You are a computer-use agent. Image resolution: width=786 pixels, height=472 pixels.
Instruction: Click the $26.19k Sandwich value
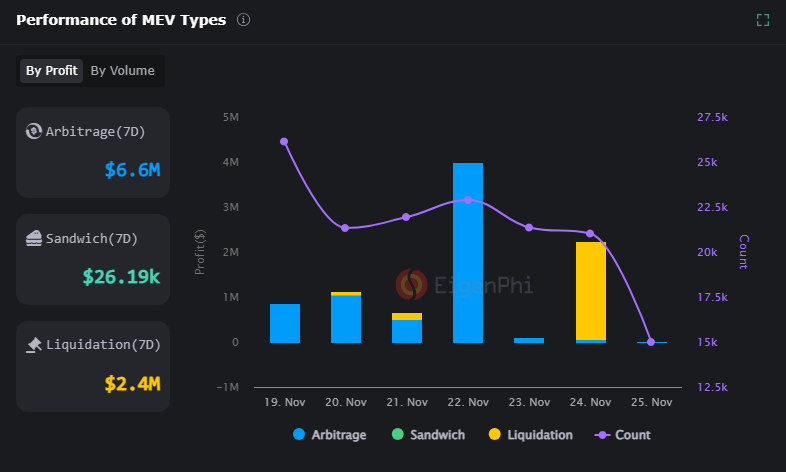pyautogui.click(x=121, y=276)
